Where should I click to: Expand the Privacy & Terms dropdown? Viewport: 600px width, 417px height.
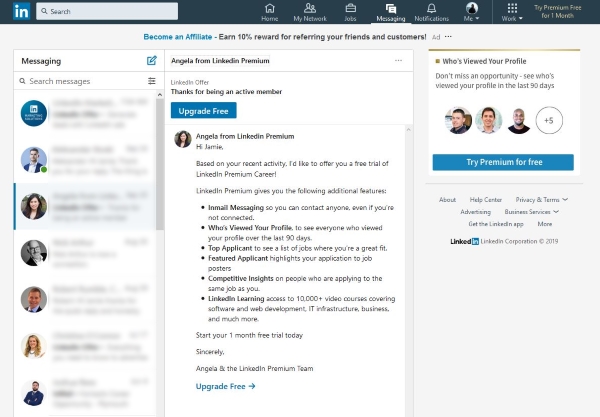541,200
